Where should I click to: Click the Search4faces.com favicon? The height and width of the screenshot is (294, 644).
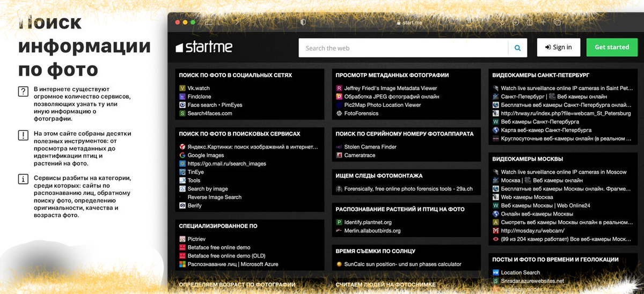(182, 113)
